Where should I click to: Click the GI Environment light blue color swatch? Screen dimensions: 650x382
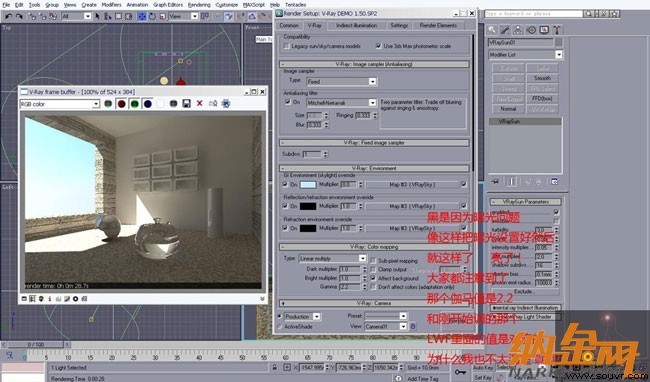[308, 184]
